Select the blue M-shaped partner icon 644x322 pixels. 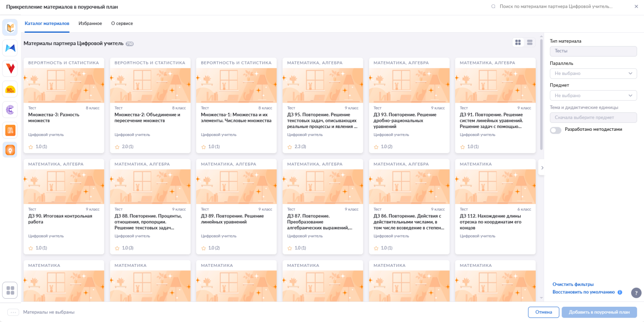point(10,48)
